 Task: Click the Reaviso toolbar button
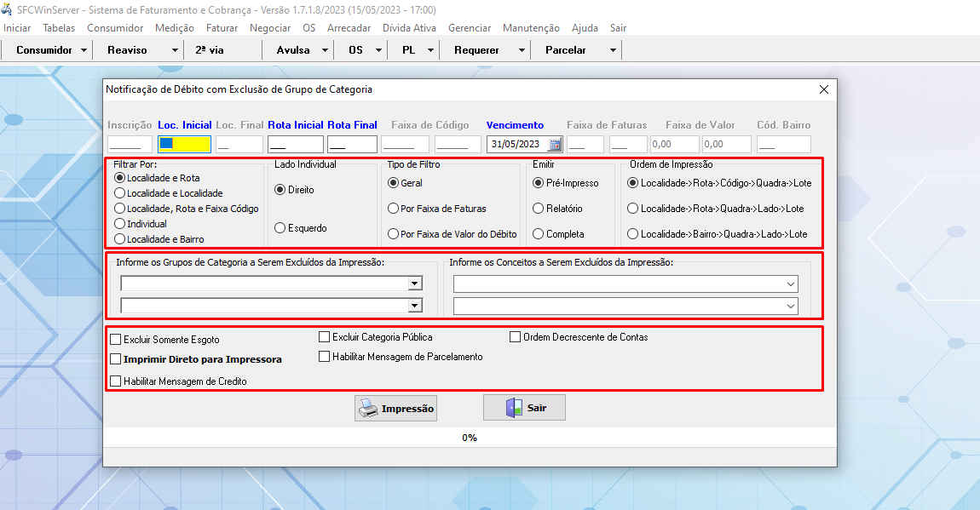click(127, 50)
